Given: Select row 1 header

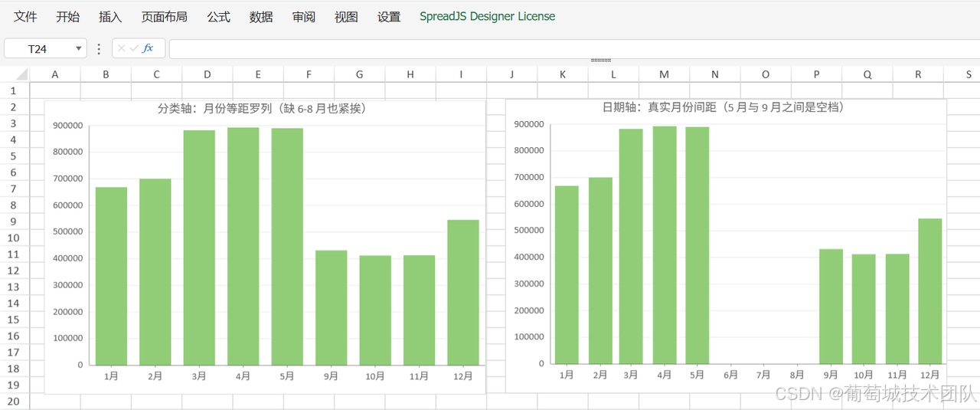Looking at the screenshot, I should click(15, 90).
